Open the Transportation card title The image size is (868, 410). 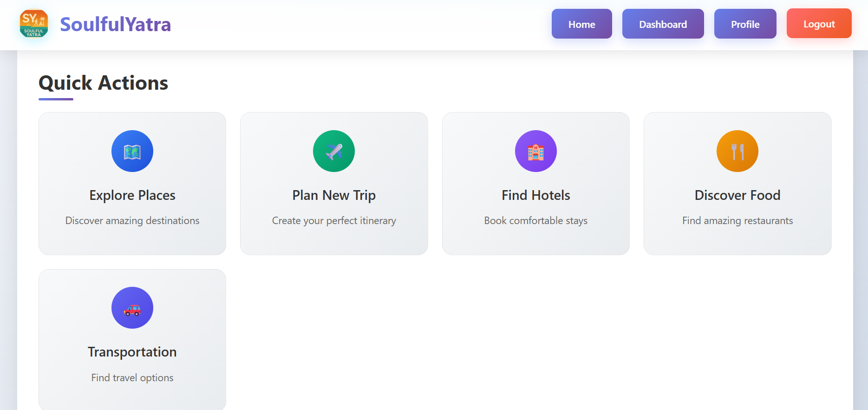132,352
